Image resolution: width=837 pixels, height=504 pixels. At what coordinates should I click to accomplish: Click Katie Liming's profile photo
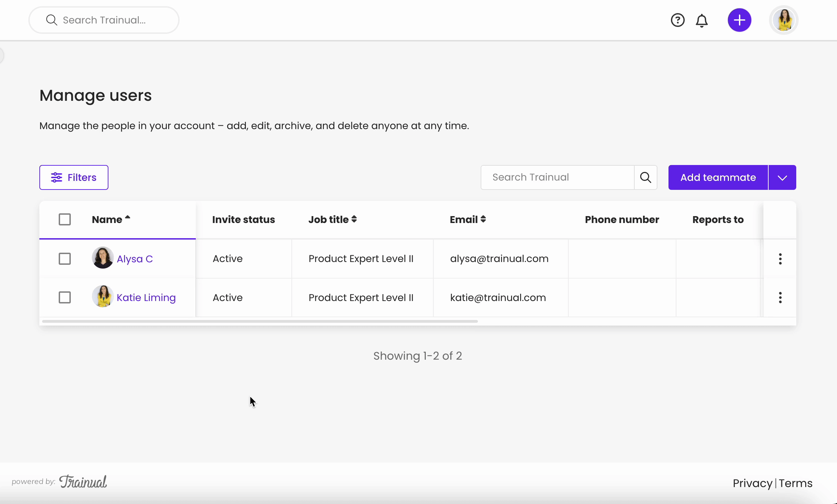point(103,296)
